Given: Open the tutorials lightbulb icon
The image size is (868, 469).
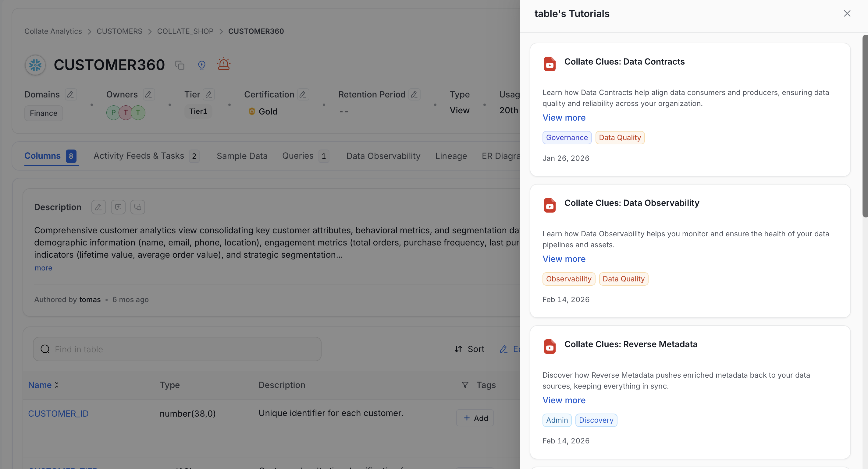Looking at the screenshot, I should click(x=201, y=65).
